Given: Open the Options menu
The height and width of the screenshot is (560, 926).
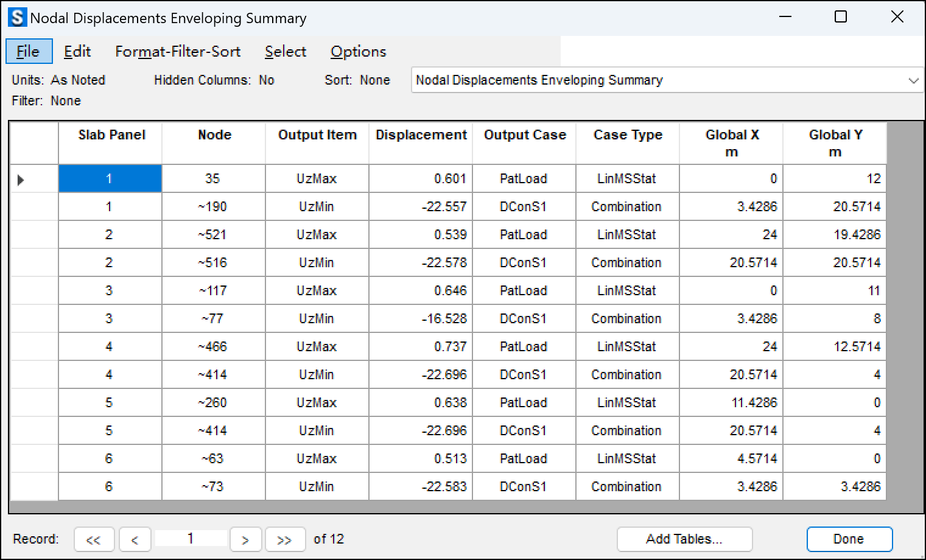Looking at the screenshot, I should pos(358,52).
